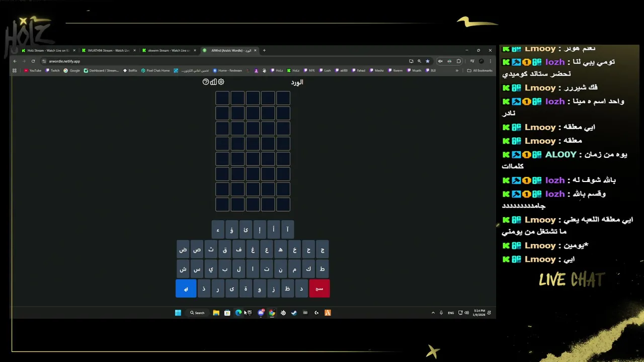
Task: Open Google Chrome from taskbar
Action: (x=272, y=313)
